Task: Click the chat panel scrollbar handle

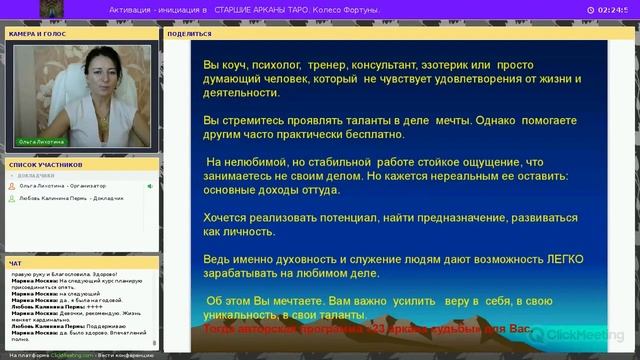Action: point(154,343)
